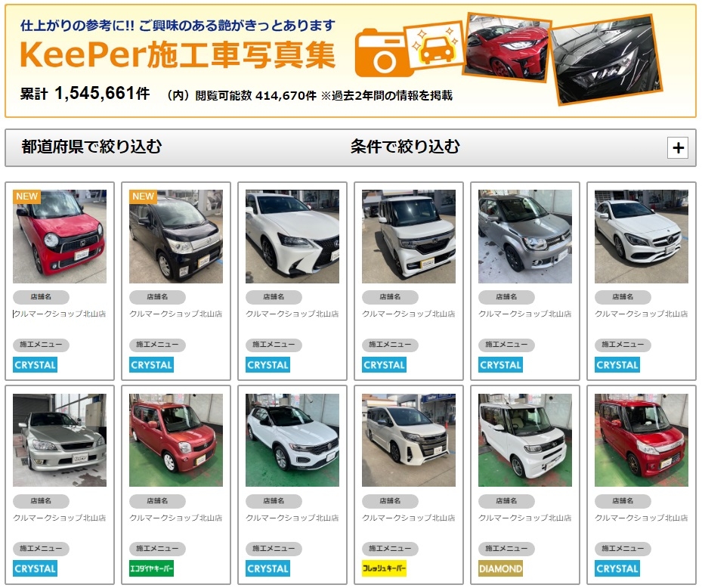Click the green エコダイヤキーパー badge

pyautogui.click(x=151, y=569)
